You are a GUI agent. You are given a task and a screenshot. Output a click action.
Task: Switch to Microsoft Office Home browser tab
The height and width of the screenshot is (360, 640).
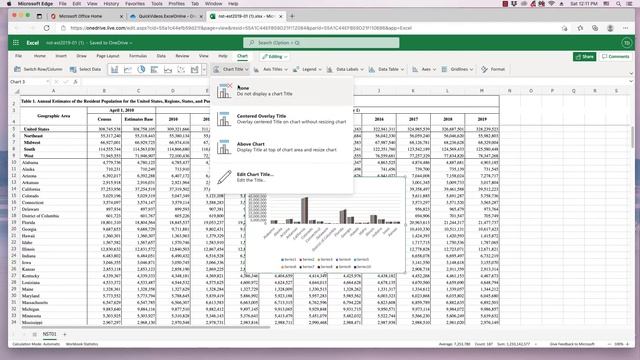point(86,16)
